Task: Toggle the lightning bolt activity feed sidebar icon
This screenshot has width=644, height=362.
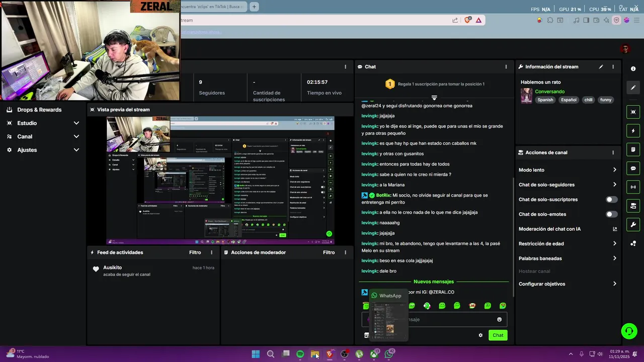Action: coord(633,131)
